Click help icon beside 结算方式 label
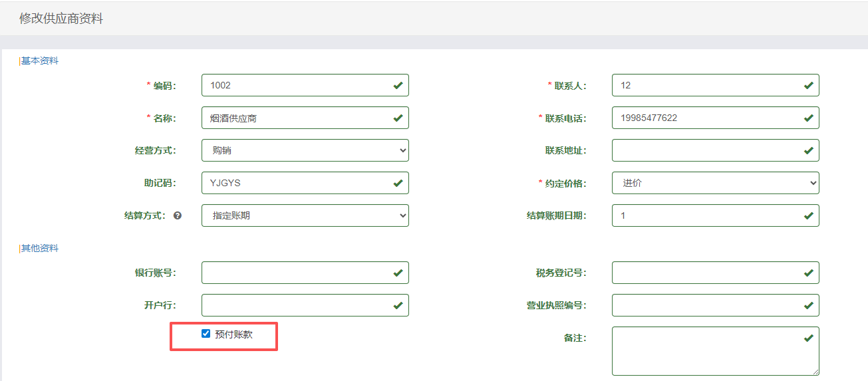This screenshot has width=868, height=381. coord(178,216)
